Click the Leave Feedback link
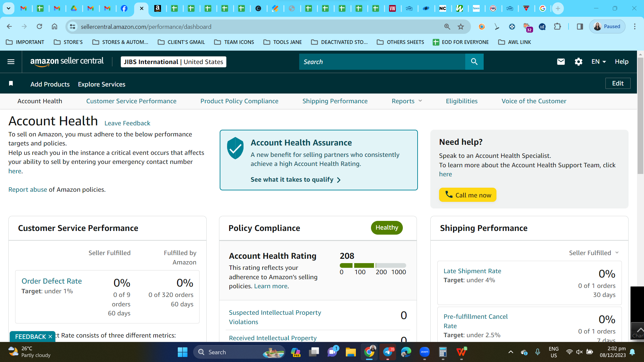 127,123
